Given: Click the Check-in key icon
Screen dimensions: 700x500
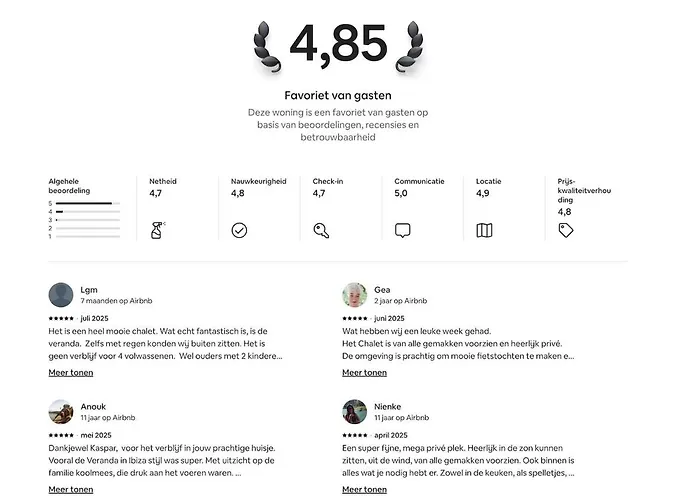Looking at the screenshot, I should pyautogui.click(x=321, y=230).
